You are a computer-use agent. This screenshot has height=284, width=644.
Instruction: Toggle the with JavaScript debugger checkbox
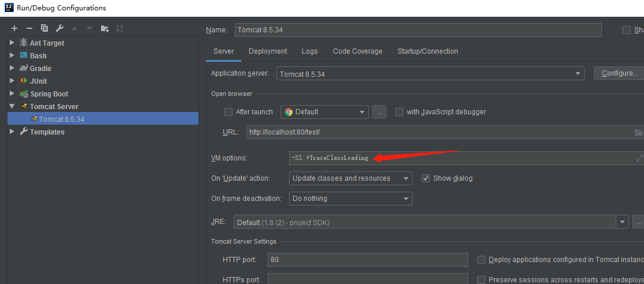pyautogui.click(x=399, y=112)
